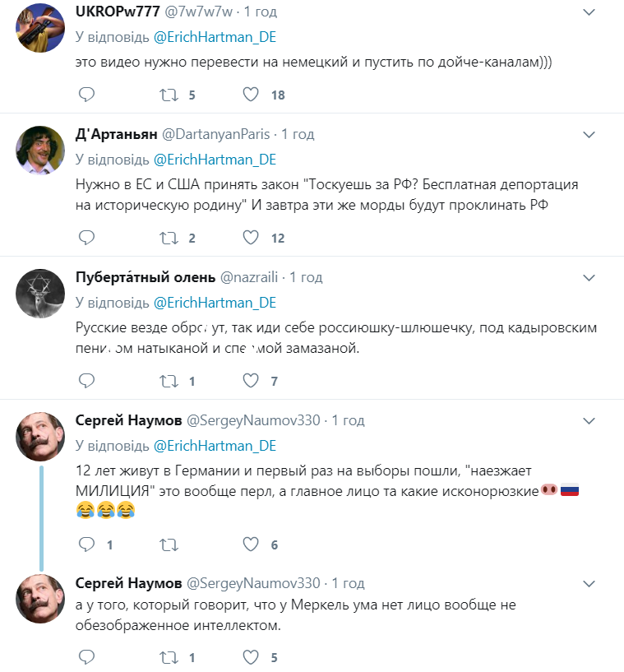Viewport: 624px width, 672px height.
Task: Click timestamp on Д'Артаньян's tweet
Action: [x=298, y=134]
